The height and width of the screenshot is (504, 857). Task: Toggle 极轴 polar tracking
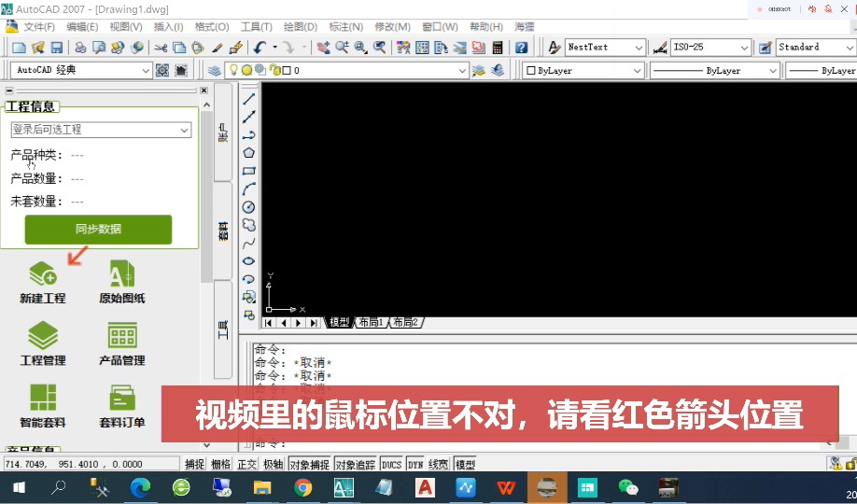(274, 464)
